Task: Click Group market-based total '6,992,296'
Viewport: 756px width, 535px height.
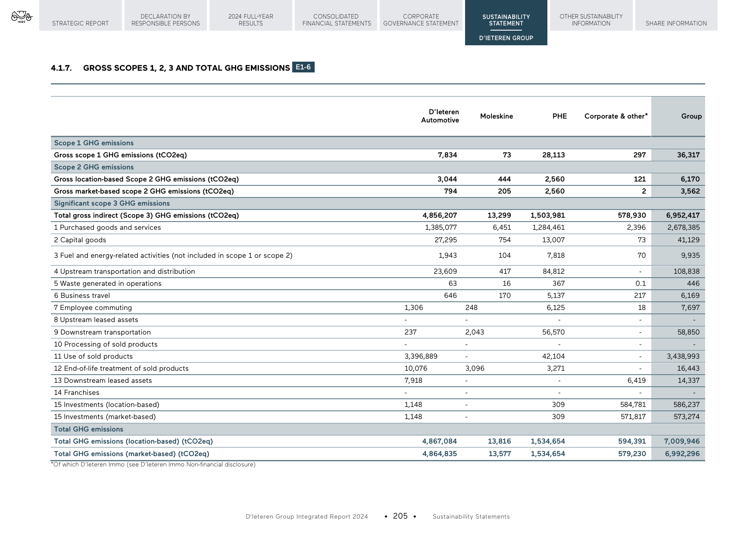Action: pyautogui.click(x=683, y=454)
